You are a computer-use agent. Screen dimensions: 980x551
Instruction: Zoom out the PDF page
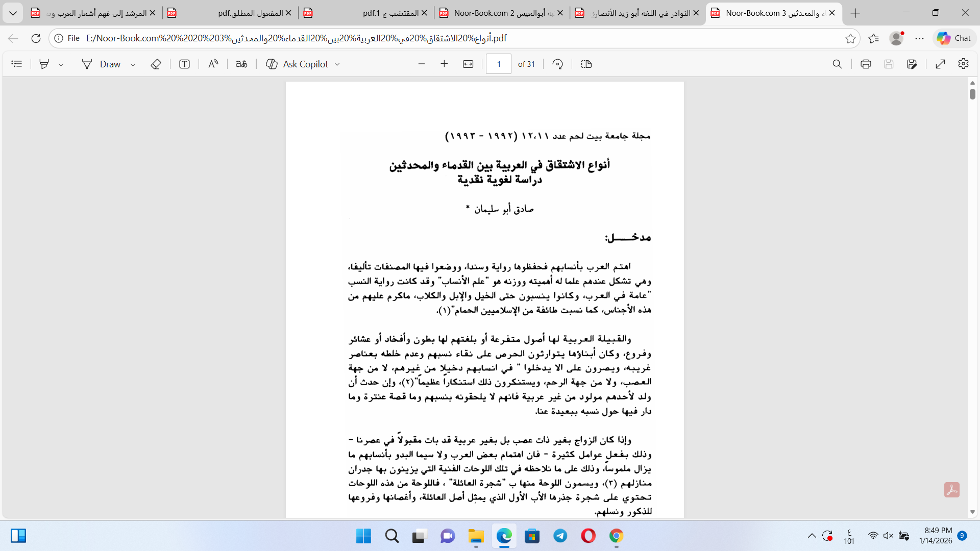point(422,64)
